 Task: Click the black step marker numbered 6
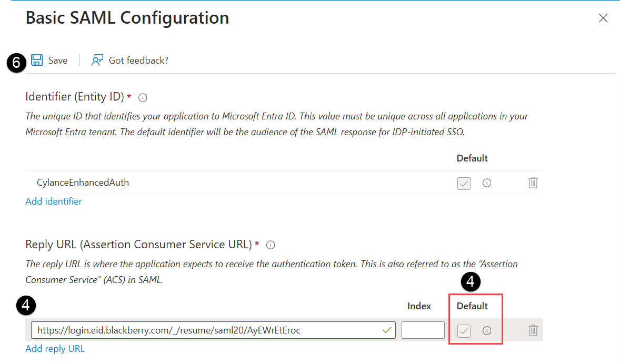click(16, 63)
